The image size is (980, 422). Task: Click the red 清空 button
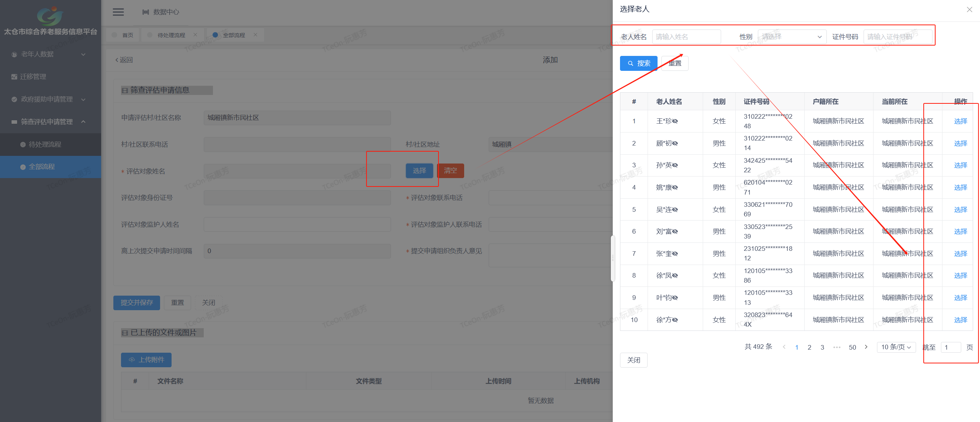pos(450,171)
